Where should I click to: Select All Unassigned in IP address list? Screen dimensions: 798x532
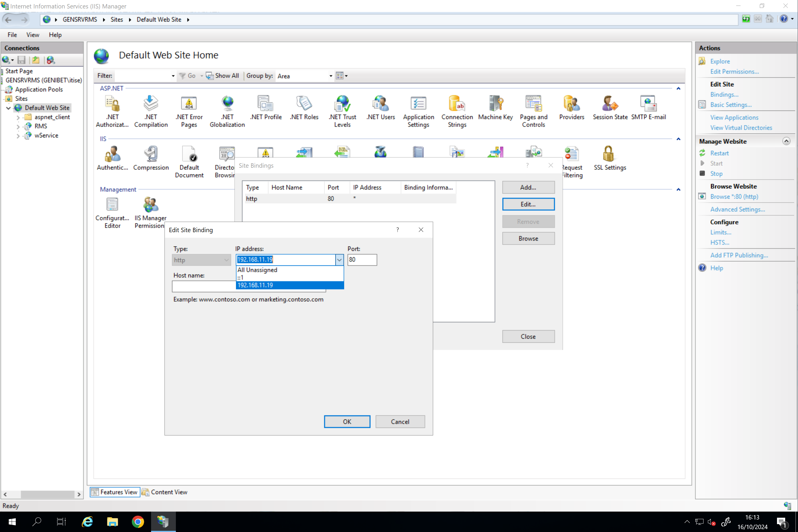290,270
